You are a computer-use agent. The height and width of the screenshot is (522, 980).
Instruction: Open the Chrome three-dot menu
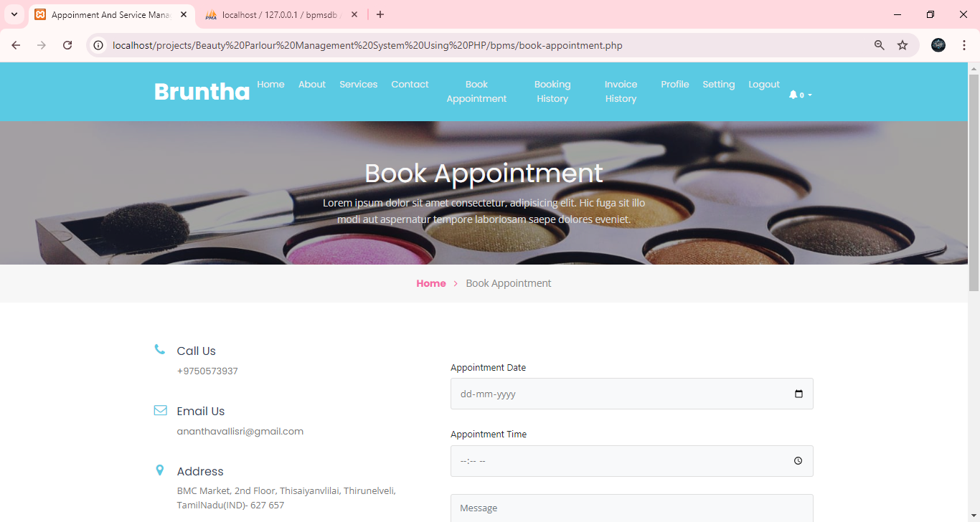[964, 44]
